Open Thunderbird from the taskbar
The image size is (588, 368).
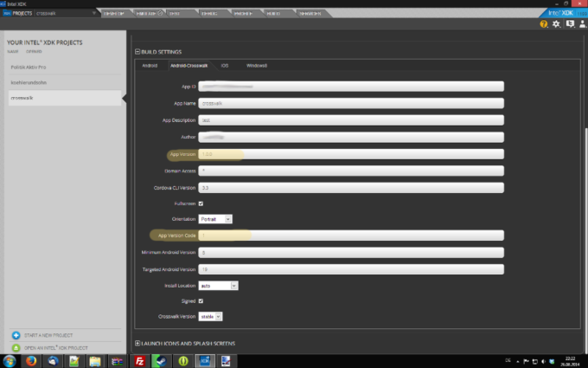[53, 361]
